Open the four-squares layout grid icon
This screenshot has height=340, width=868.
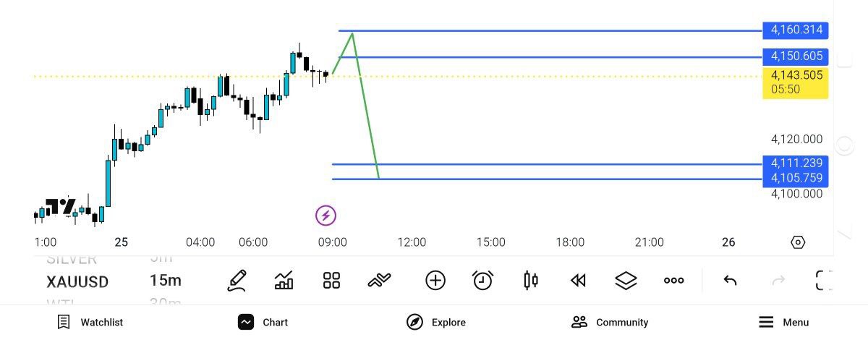(x=331, y=281)
